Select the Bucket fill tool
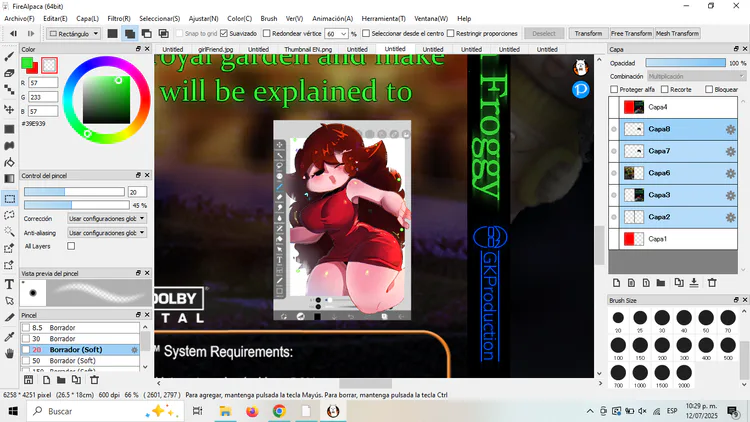750x422 pixels. point(9,163)
